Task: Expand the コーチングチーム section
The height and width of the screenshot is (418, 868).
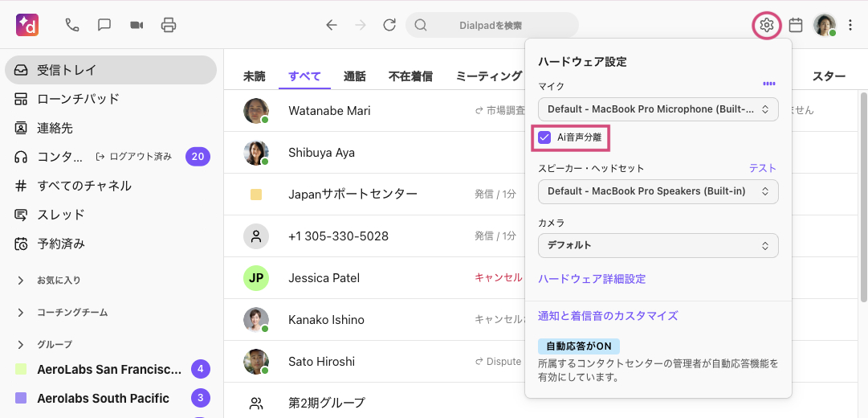Action: pos(21,313)
